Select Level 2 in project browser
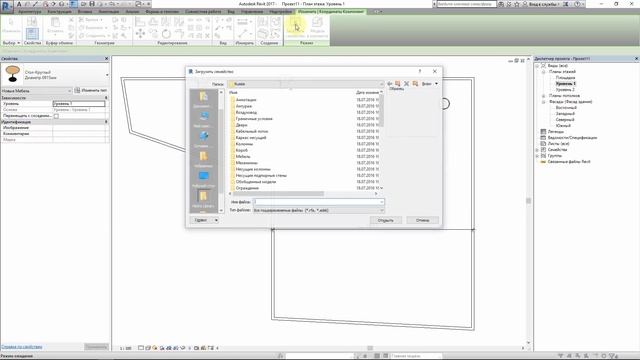 (x=565, y=89)
